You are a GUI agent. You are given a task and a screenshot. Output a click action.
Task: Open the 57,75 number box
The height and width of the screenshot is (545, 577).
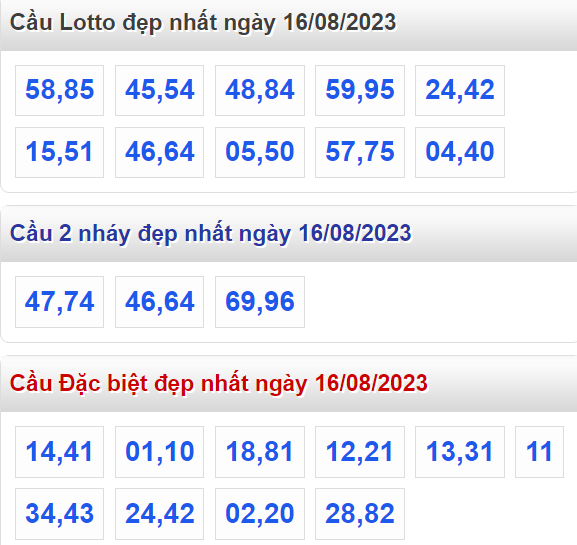(360, 152)
